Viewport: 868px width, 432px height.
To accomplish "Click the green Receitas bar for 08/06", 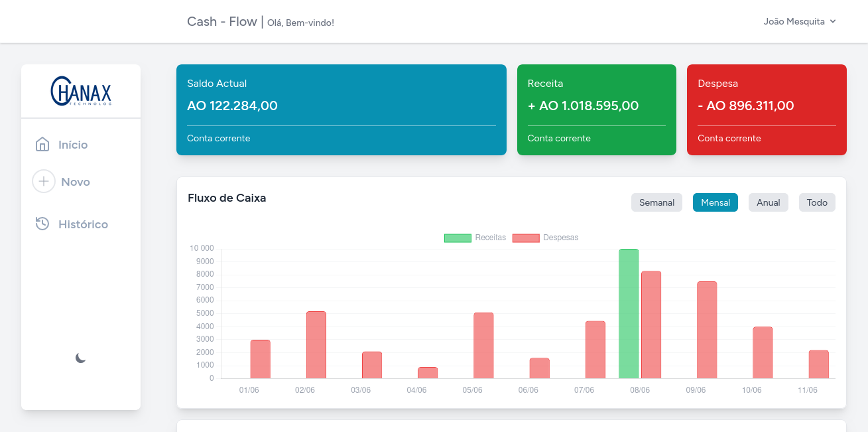I will tap(629, 314).
